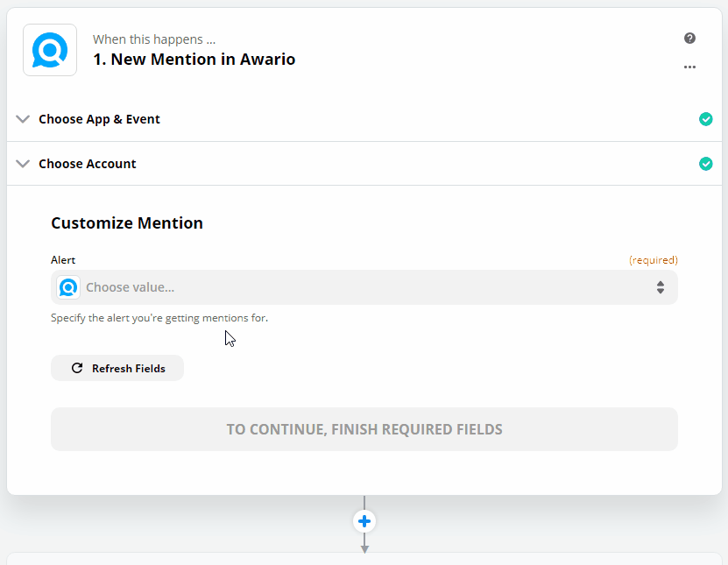The width and height of the screenshot is (728, 565).
Task: Expand the Choose Account section
Action: (x=364, y=164)
